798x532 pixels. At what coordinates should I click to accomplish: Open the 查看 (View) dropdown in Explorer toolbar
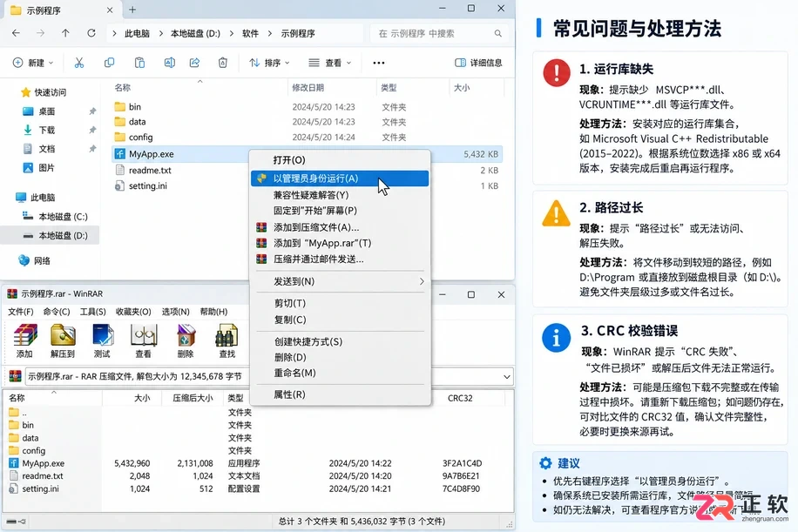click(330, 63)
